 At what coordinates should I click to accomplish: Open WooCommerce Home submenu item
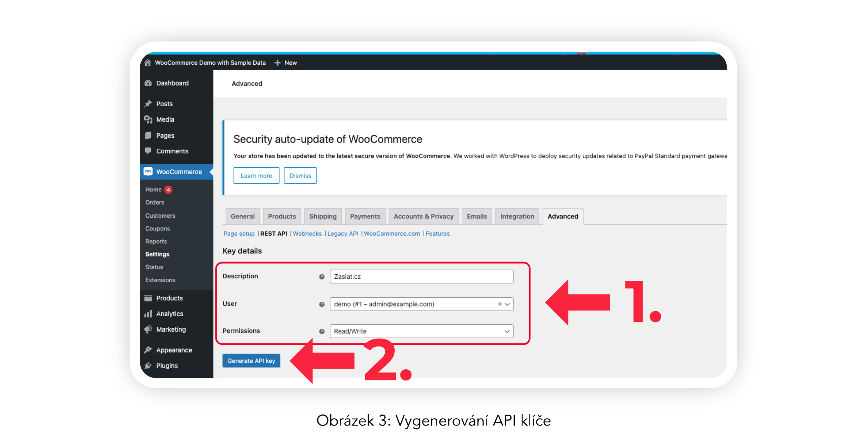(x=153, y=190)
